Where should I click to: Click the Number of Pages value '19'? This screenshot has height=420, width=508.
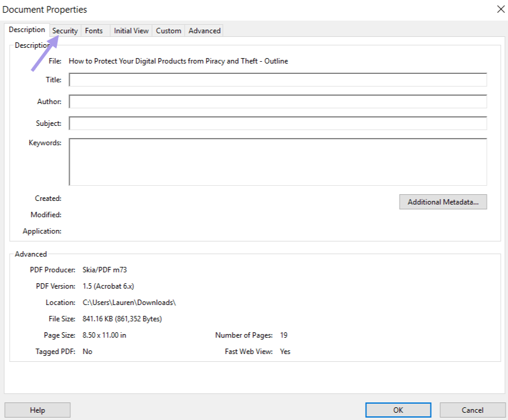tap(284, 335)
